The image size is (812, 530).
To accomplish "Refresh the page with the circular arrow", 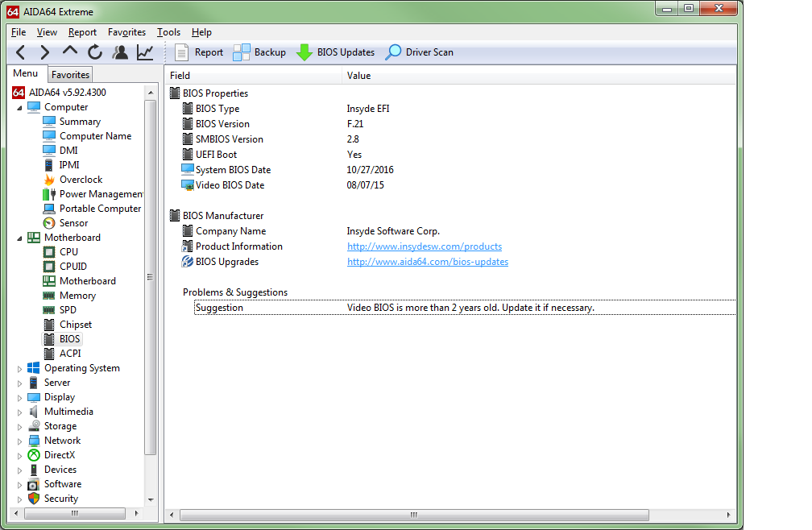I will coord(95,52).
